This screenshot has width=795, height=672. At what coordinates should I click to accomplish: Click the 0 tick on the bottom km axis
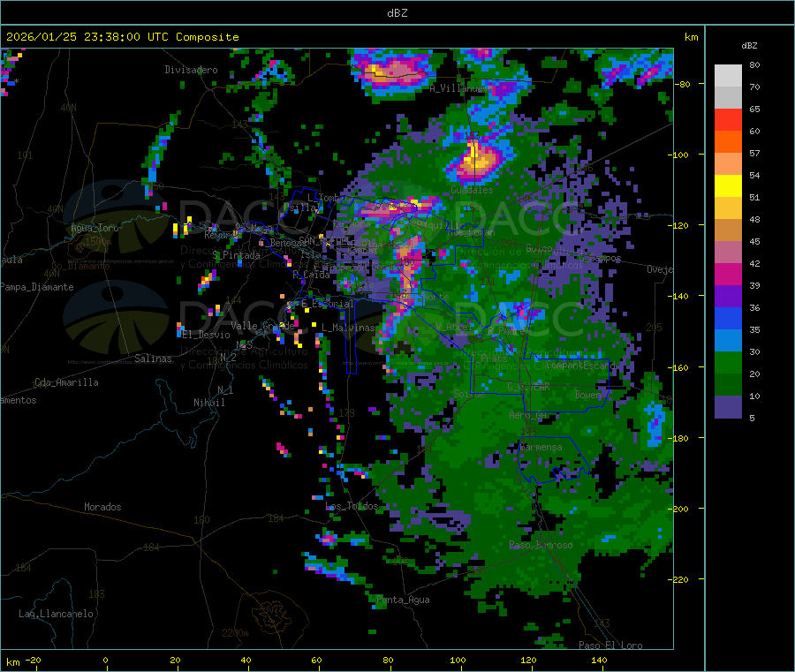pyautogui.click(x=105, y=660)
